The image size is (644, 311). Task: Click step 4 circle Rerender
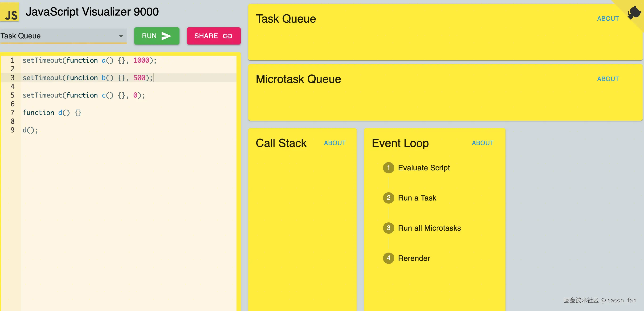388,258
